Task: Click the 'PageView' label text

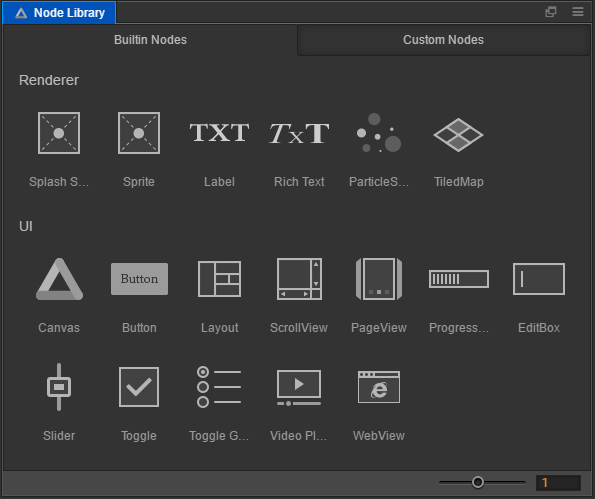Action: click(379, 327)
